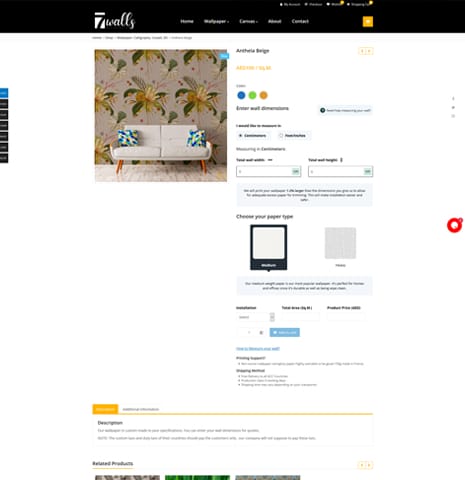Select Feet/Inches measurement option
The height and width of the screenshot is (480, 465).
pos(292,136)
